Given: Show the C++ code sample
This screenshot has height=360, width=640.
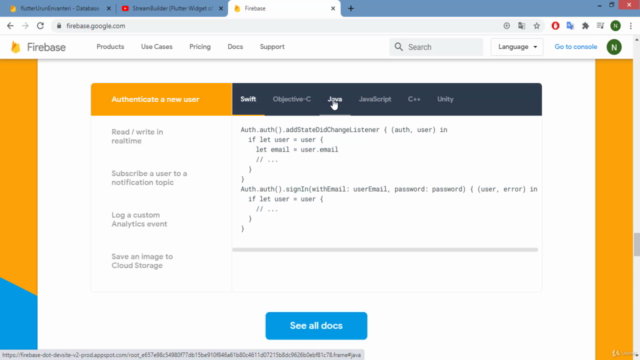Looking at the screenshot, I should (414, 99).
